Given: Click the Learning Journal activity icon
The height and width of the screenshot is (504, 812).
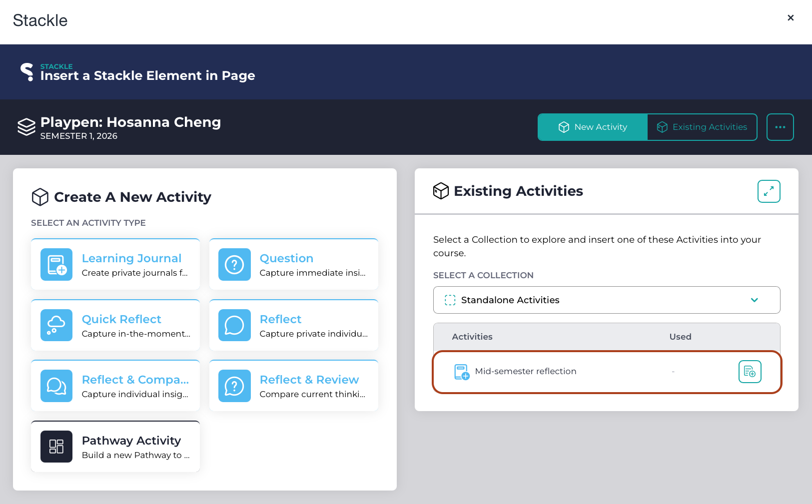Looking at the screenshot, I should pyautogui.click(x=56, y=265).
